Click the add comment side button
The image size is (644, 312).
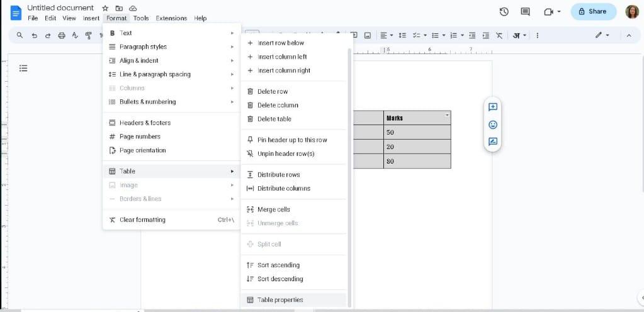(x=493, y=107)
